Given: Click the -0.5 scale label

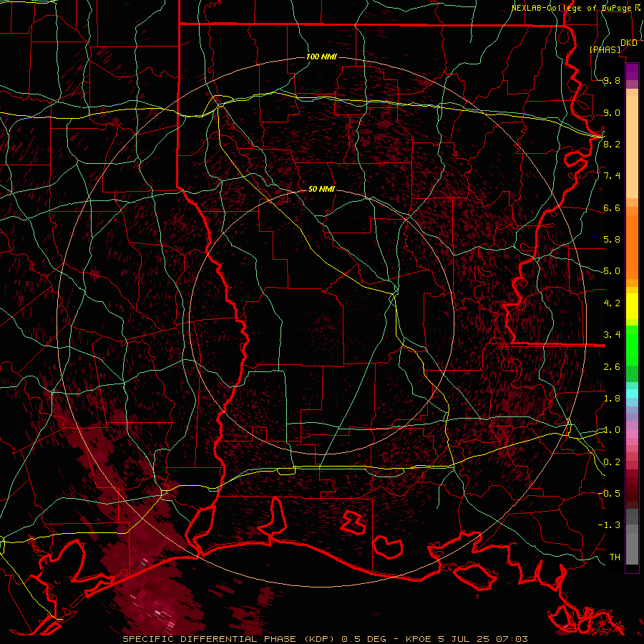Looking at the screenshot, I should point(609,493).
